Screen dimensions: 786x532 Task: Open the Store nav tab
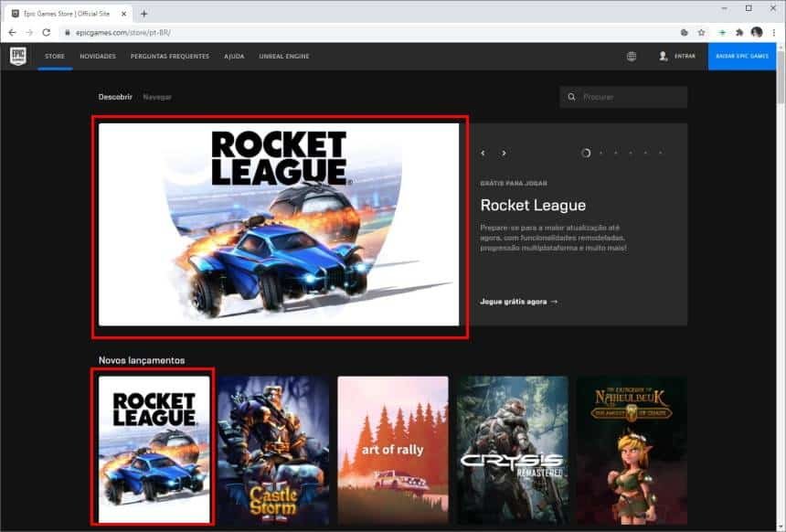pyautogui.click(x=55, y=56)
